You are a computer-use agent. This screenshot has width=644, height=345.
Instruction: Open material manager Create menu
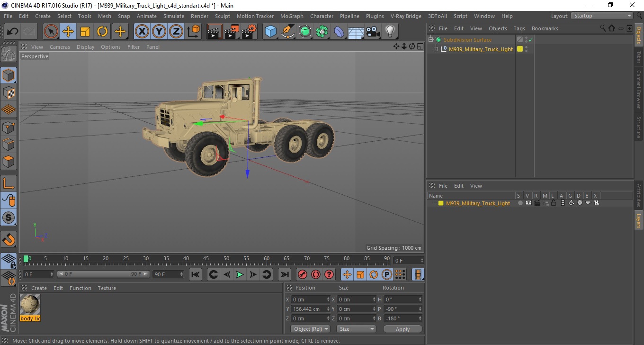click(x=39, y=288)
